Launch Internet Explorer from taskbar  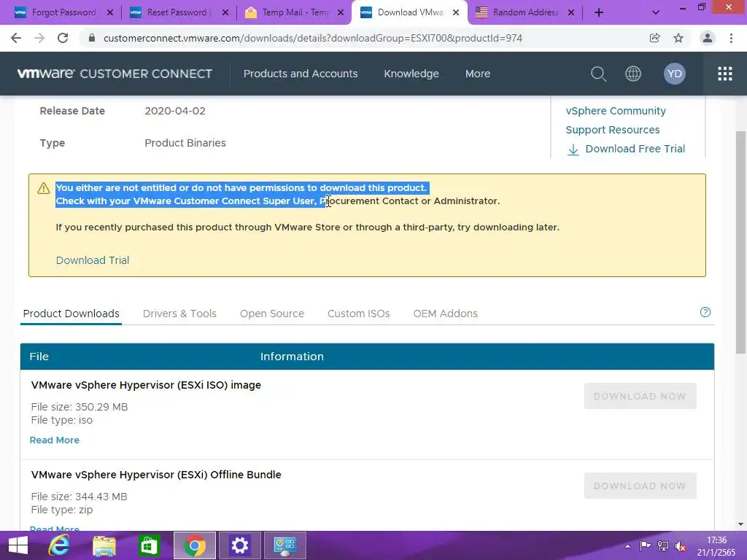(58, 545)
